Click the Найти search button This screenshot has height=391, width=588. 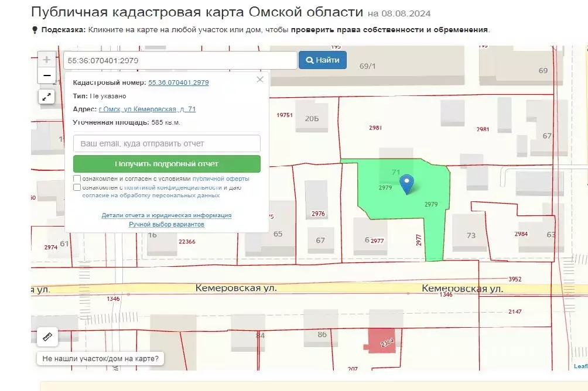[323, 60]
